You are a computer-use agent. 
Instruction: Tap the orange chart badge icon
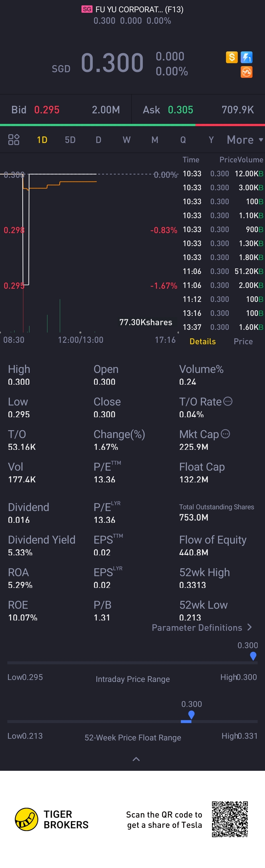click(x=246, y=72)
